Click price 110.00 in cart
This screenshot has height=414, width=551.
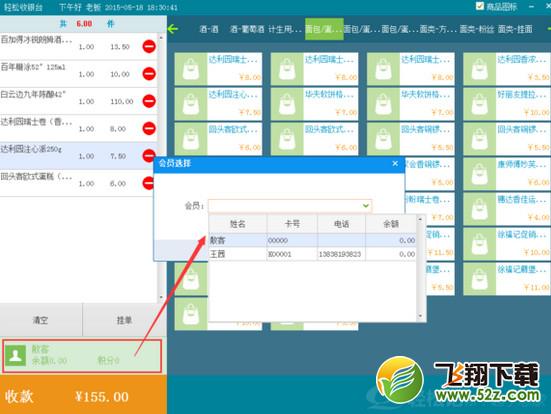click(122, 102)
